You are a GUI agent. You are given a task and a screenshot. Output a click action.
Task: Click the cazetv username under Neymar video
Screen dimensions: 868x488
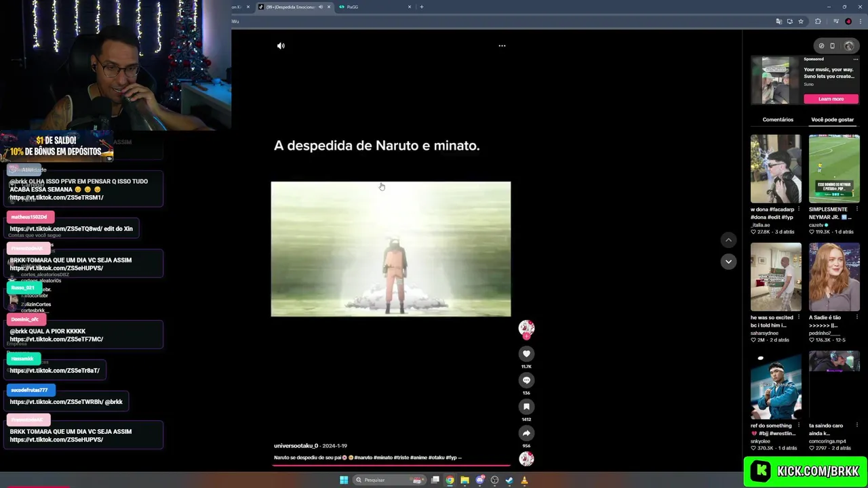(x=816, y=225)
